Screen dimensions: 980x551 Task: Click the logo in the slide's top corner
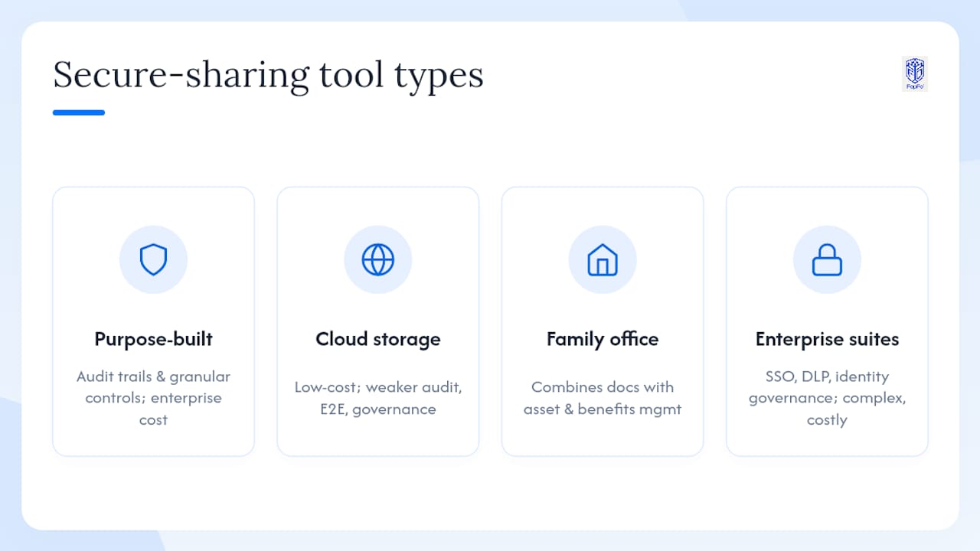915,74
